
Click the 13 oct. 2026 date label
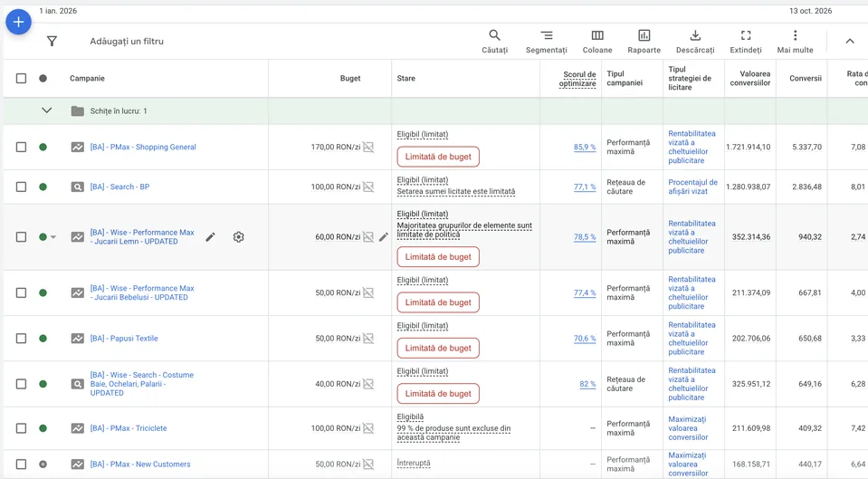pos(810,11)
